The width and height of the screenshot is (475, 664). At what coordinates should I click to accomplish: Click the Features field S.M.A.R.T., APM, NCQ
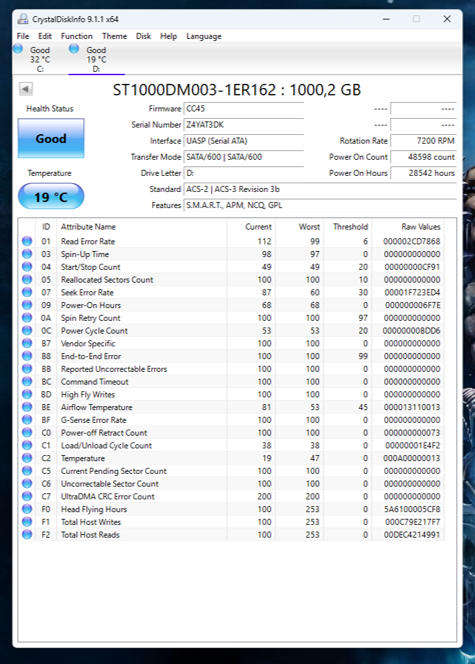click(320, 205)
